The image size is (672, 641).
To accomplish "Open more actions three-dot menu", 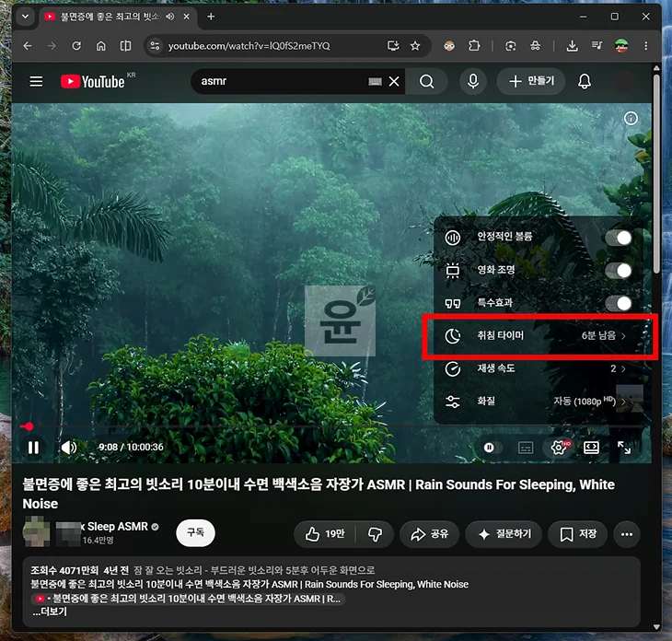I will [627, 534].
